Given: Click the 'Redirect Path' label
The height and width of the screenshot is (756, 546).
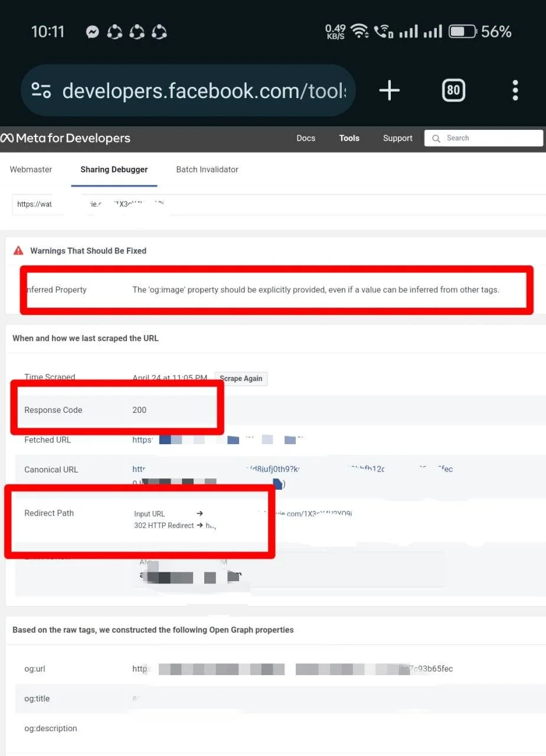Looking at the screenshot, I should pos(49,513).
